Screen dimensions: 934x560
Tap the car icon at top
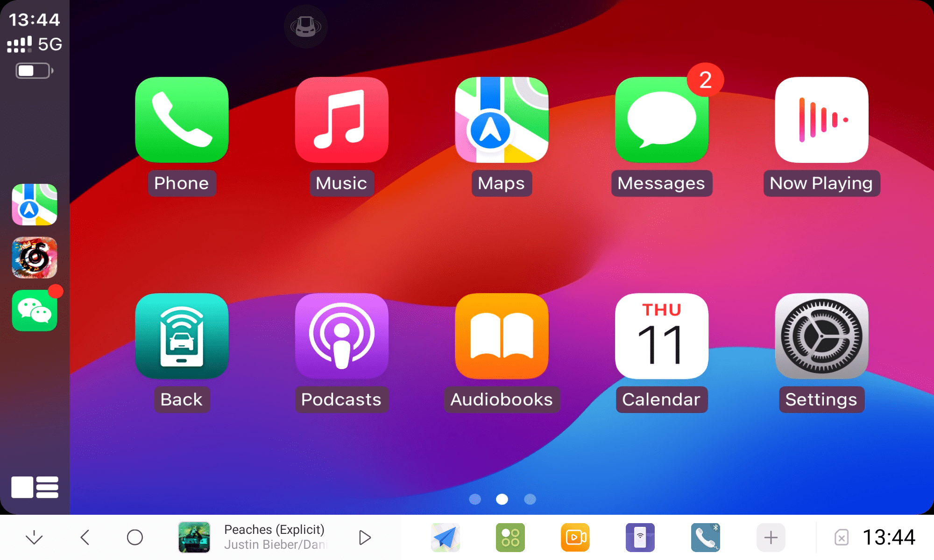click(306, 27)
